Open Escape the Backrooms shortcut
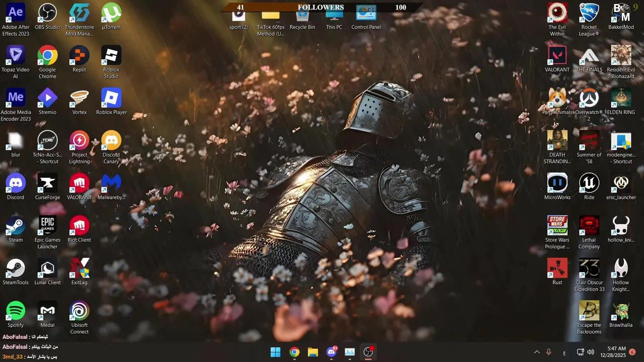This screenshot has height=362, width=644. pos(589,318)
